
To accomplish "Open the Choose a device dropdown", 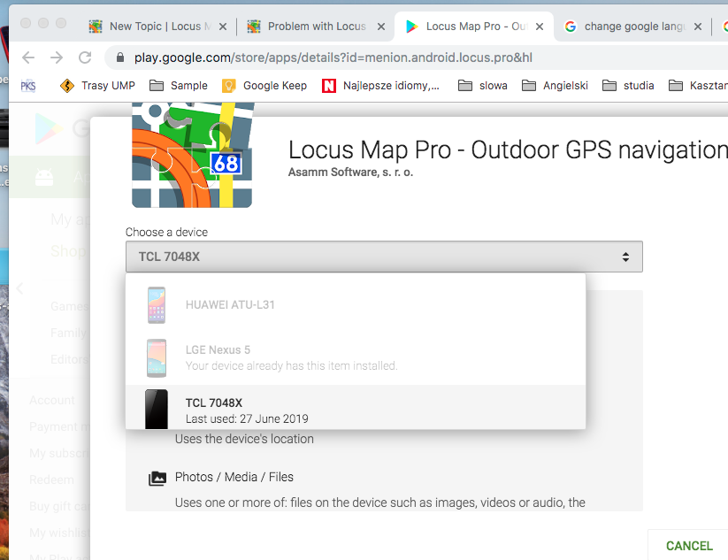I will [x=384, y=257].
